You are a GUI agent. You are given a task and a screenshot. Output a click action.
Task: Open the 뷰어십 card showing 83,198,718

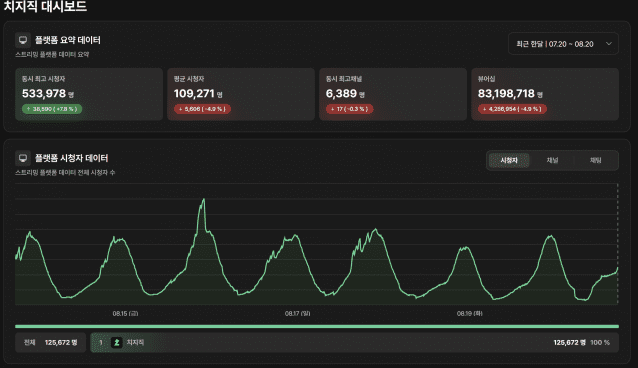pyautogui.click(x=545, y=94)
